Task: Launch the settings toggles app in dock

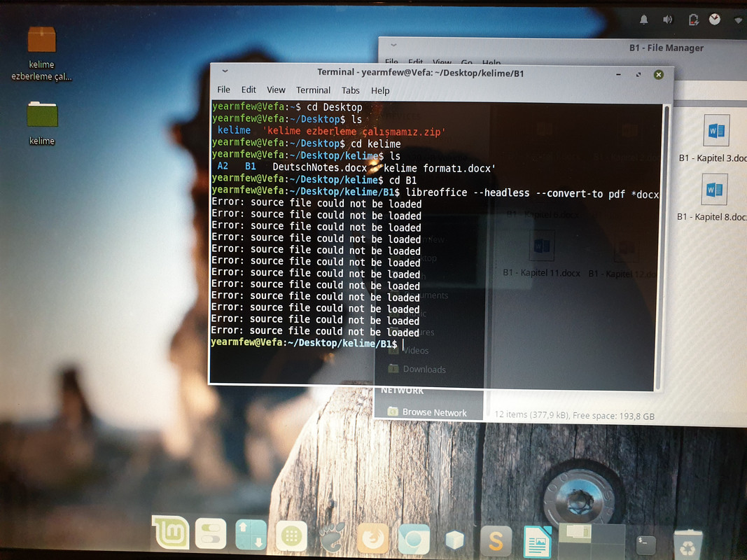Action: [211, 534]
